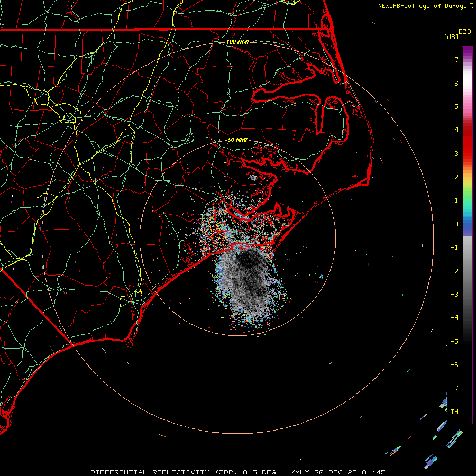The image size is (476, 476).
Task: Click the -7 value on the scale
Action: 454,388
